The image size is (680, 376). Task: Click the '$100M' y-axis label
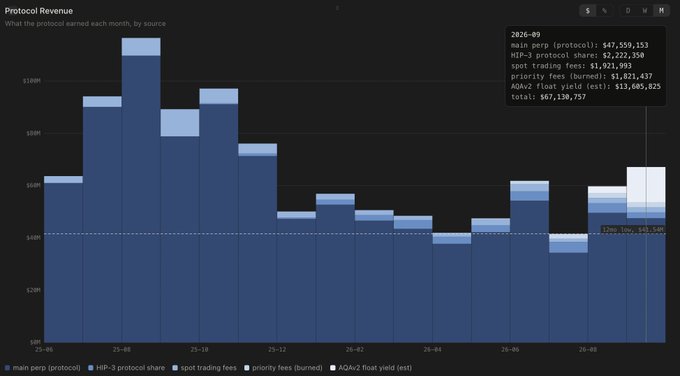pyautogui.click(x=31, y=81)
